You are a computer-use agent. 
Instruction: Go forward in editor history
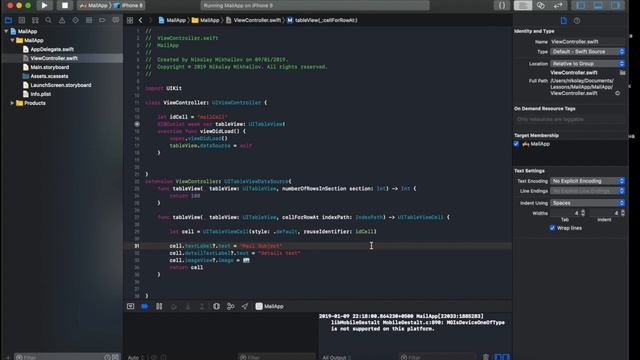click(x=150, y=20)
